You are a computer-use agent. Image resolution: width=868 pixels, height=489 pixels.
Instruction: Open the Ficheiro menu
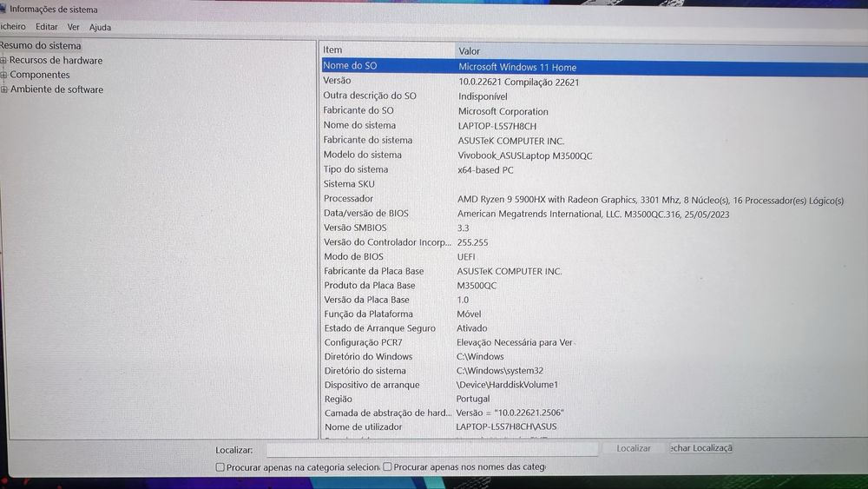[13, 26]
